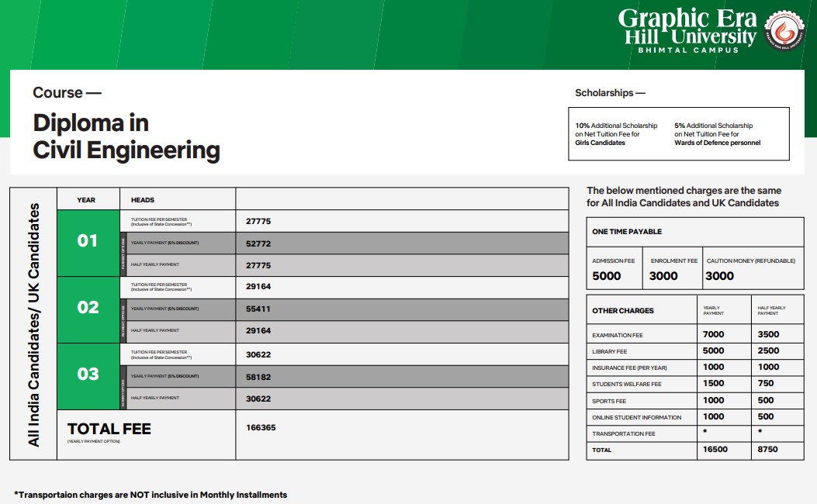The height and width of the screenshot is (504, 817).
Task: Select the Diploma in Civil Engineering title
Action: pos(126,136)
